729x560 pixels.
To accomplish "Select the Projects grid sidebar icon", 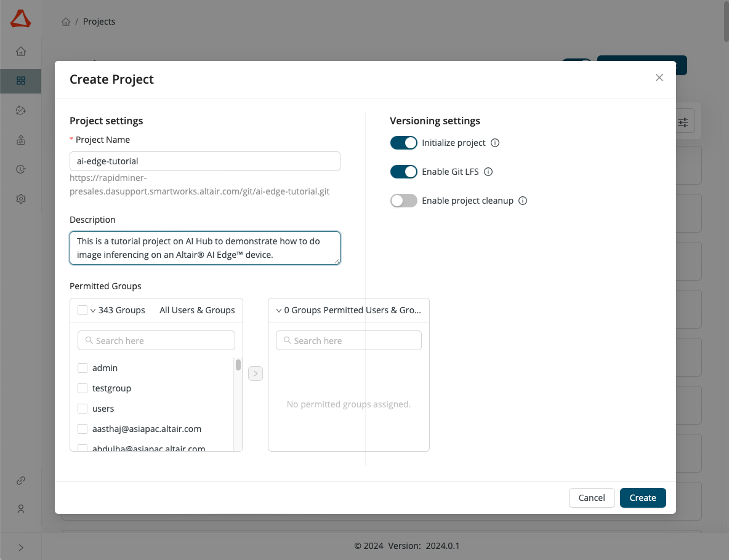I will point(21,81).
